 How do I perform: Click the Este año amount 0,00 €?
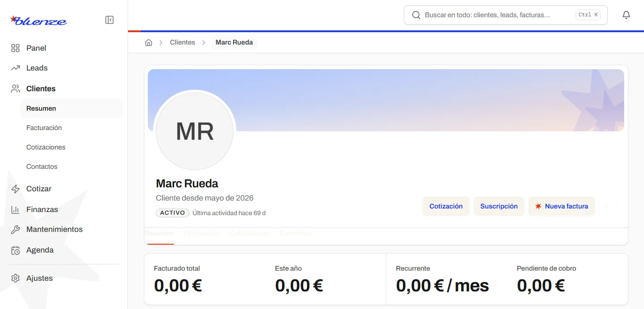(x=299, y=286)
